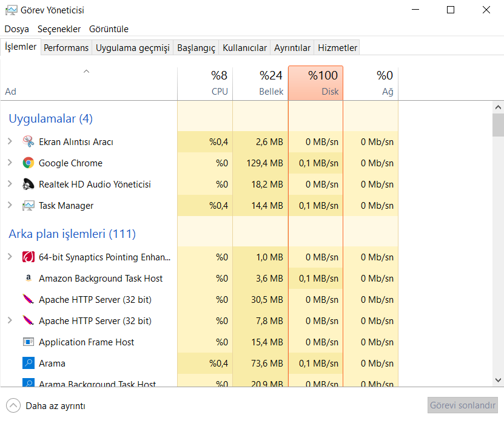
Task: Sort processes by Disk column header
Action: tap(315, 83)
